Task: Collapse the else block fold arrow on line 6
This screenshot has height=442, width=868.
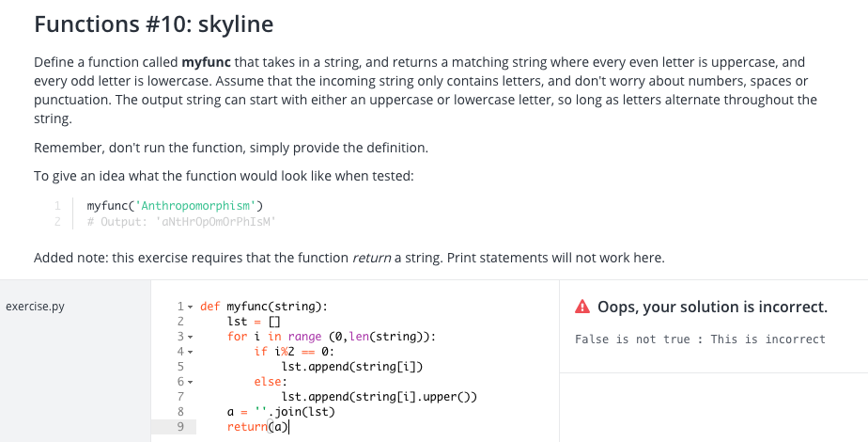Action: point(190,382)
